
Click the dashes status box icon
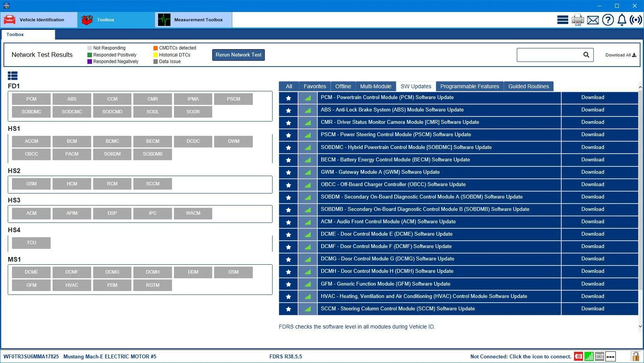610,356
